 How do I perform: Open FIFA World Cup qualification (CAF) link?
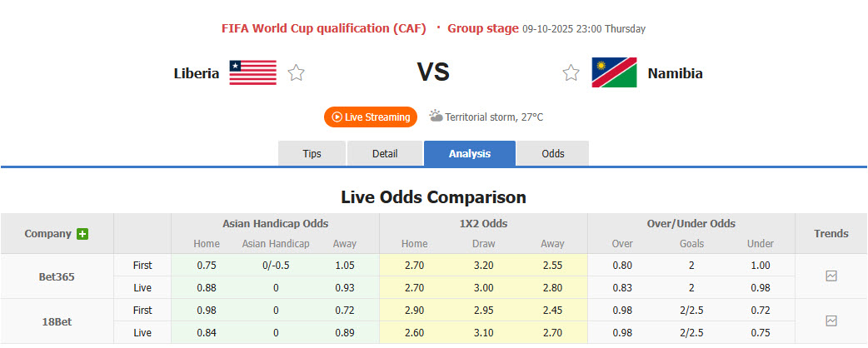coord(325,28)
